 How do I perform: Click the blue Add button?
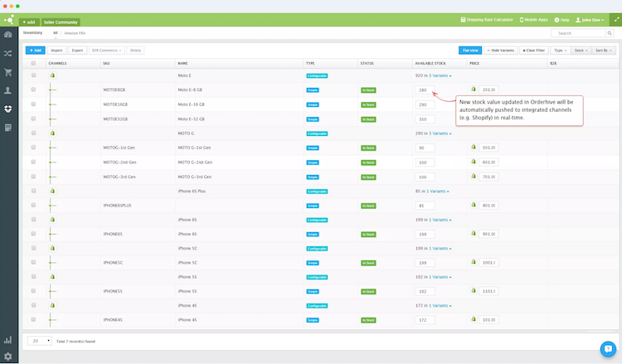coord(35,51)
